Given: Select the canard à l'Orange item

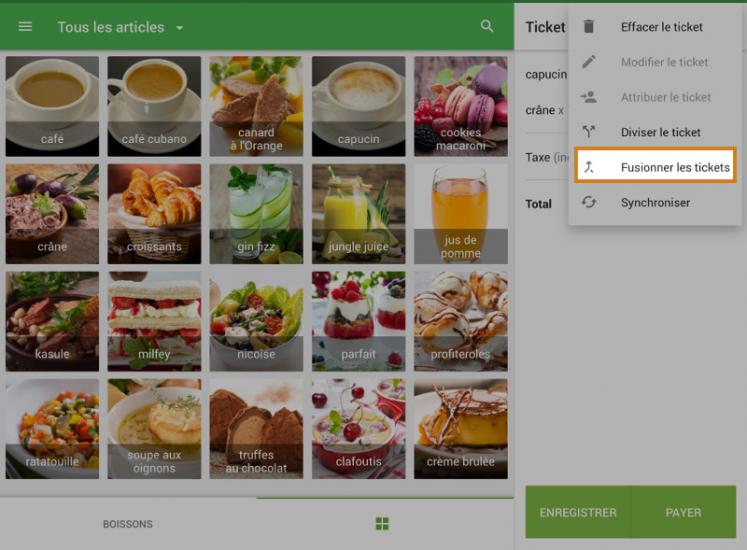Looking at the screenshot, I should click(256, 106).
